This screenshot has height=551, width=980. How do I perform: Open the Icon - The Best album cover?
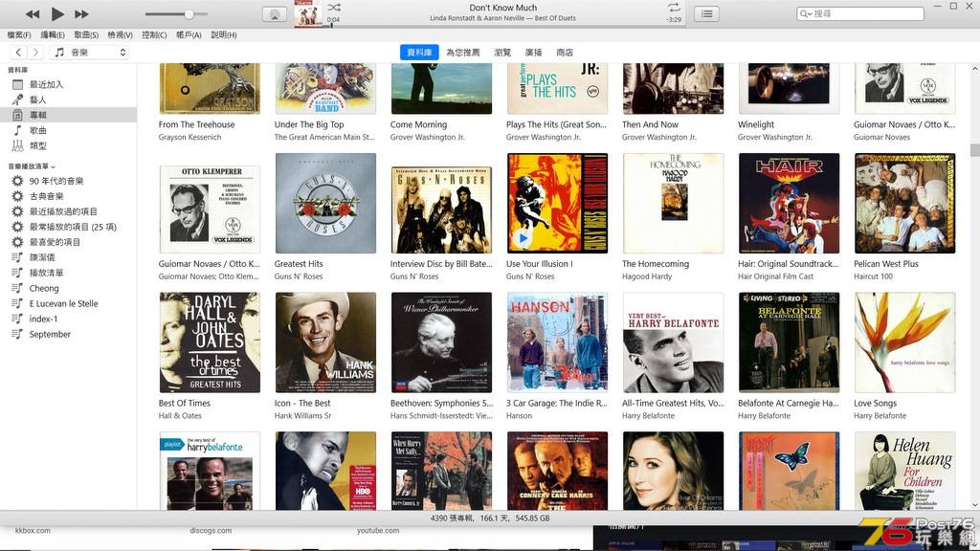(325, 342)
